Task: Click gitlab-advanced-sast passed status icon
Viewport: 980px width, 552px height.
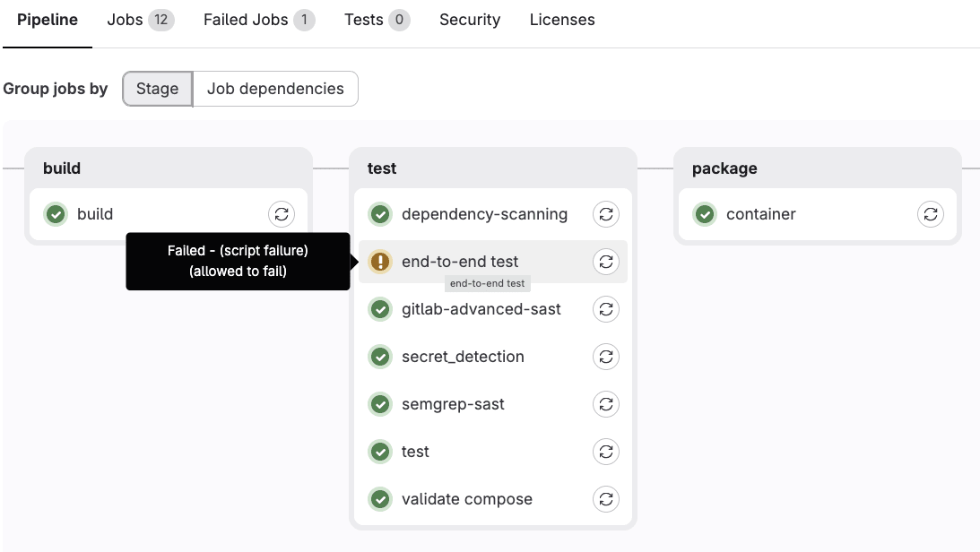Action: pos(380,309)
